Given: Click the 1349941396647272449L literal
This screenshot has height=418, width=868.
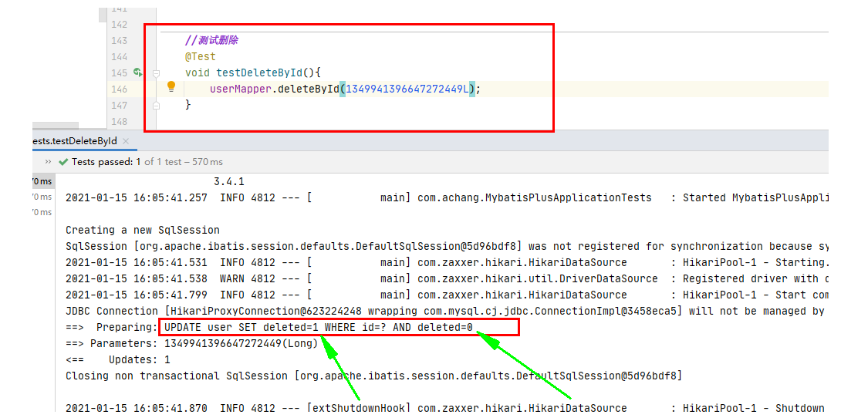Looking at the screenshot, I should click(407, 89).
